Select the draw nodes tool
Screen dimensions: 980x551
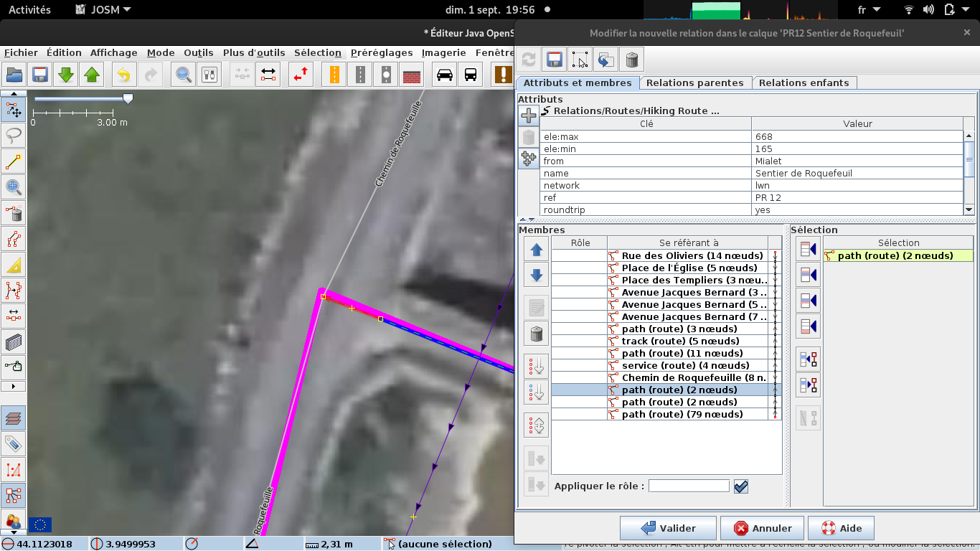pyautogui.click(x=13, y=161)
